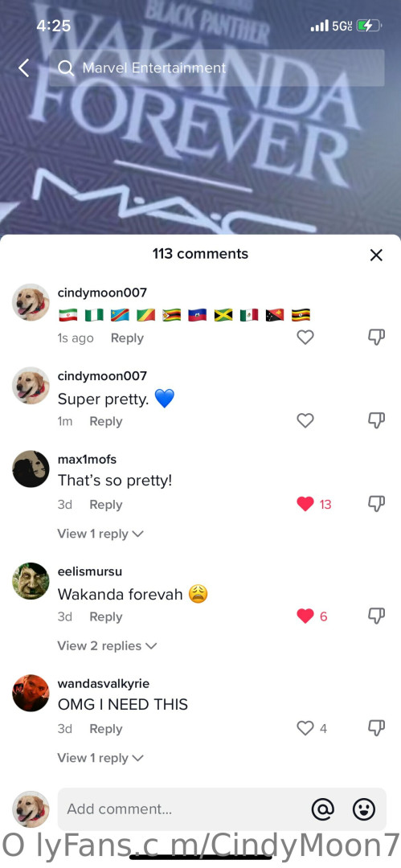401x868 pixels.
Task: Reply to Wakanda forevah comment
Action: (106, 616)
